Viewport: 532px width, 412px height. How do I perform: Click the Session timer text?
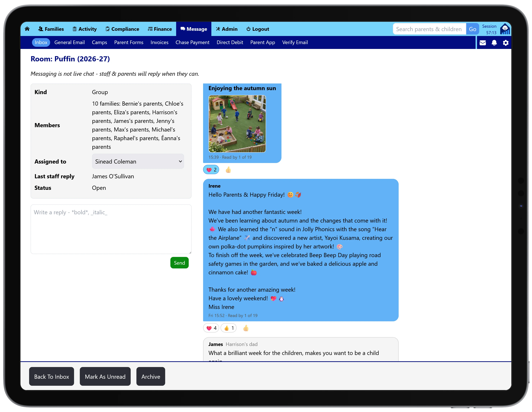pyautogui.click(x=489, y=29)
